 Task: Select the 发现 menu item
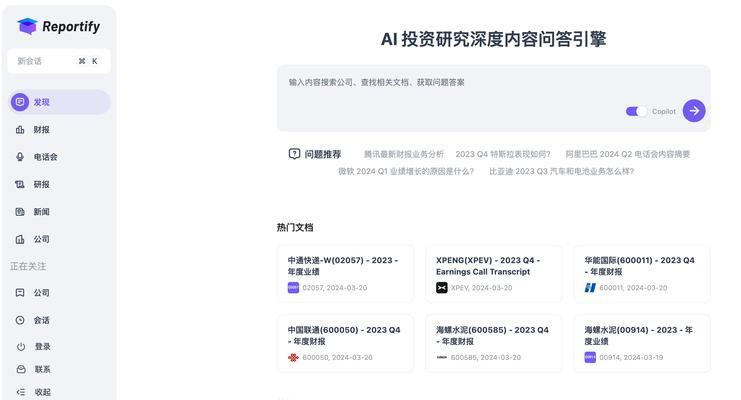click(x=60, y=102)
